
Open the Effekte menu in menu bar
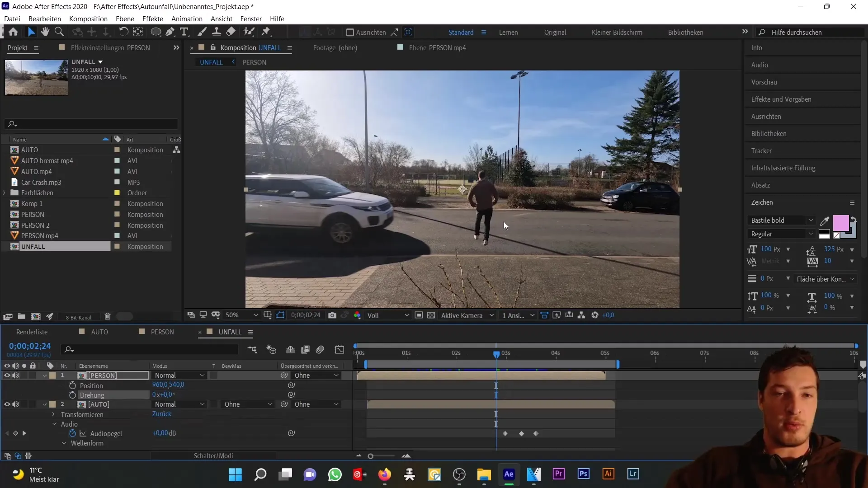153,19
